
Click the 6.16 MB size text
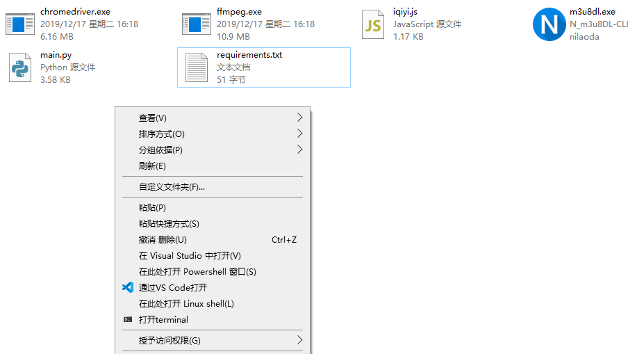click(57, 37)
